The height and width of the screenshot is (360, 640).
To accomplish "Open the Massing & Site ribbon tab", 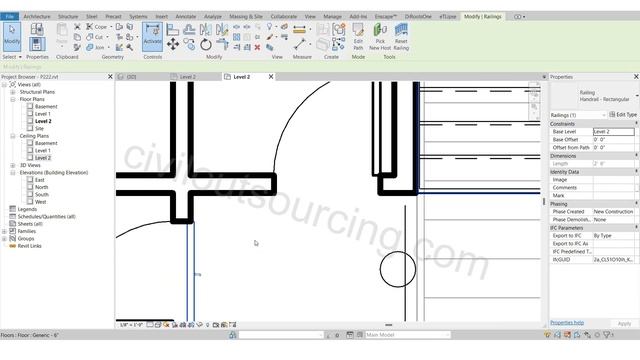I will [x=246, y=16].
